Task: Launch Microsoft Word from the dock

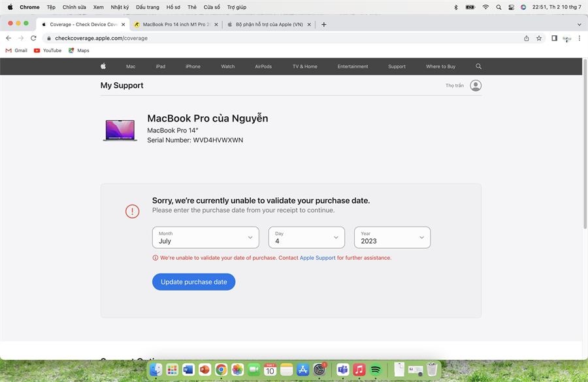Action: (188, 370)
